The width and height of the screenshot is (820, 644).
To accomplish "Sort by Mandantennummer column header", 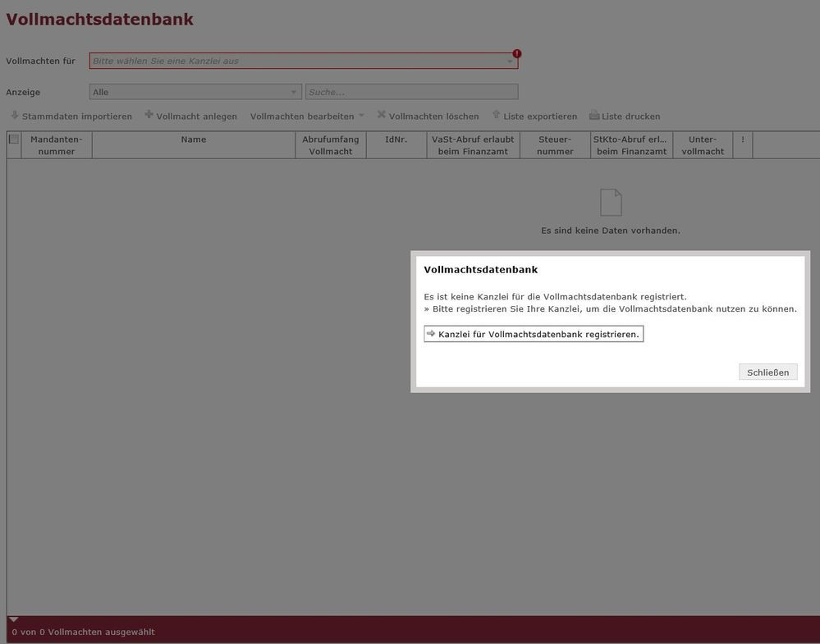I will pyautogui.click(x=57, y=145).
